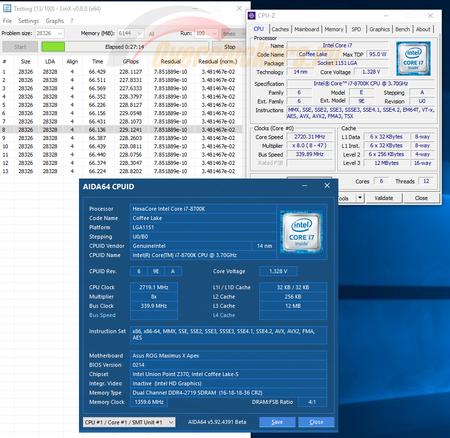Click the Intel Core i7 badge in AIDA64 CPUID
The width and height of the screenshot is (450, 438).
point(301,232)
